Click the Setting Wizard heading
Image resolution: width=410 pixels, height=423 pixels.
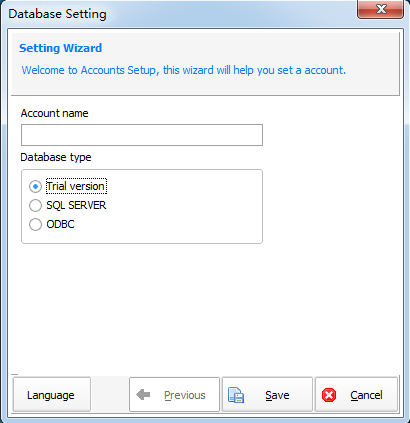pyautogui.click(x=61, y=48)
